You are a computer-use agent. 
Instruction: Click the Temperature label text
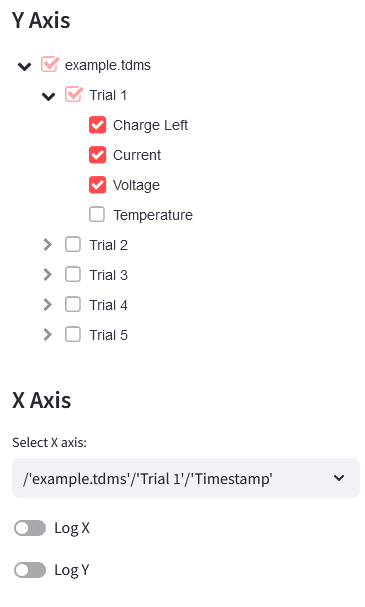[x=153, y=215]
